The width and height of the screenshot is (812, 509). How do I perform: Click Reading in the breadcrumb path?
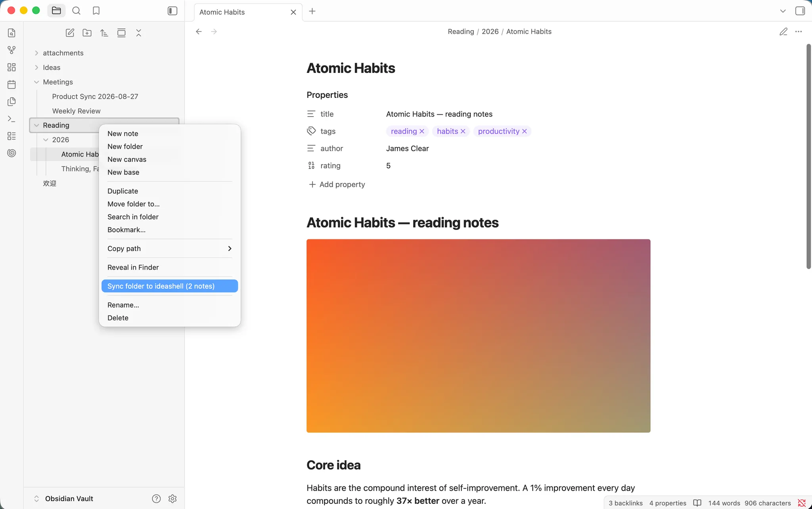click(461, 32)
